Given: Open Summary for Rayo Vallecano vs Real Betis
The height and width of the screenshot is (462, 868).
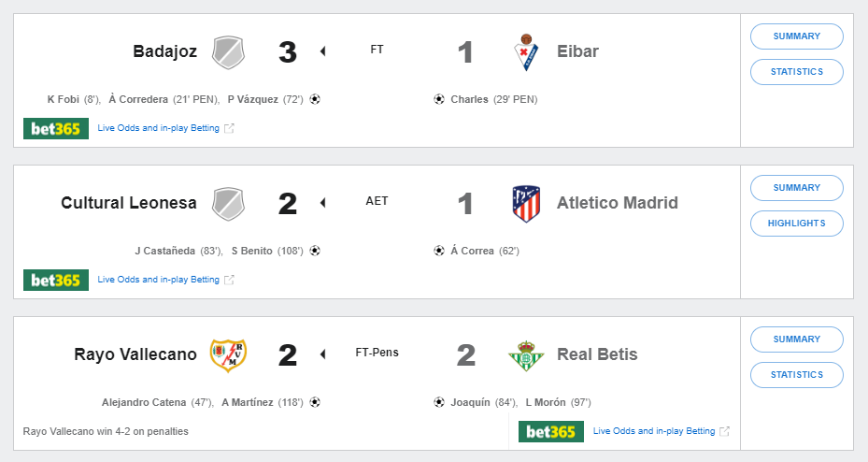Looking at the screenshot, I should [x=796, y=339].
